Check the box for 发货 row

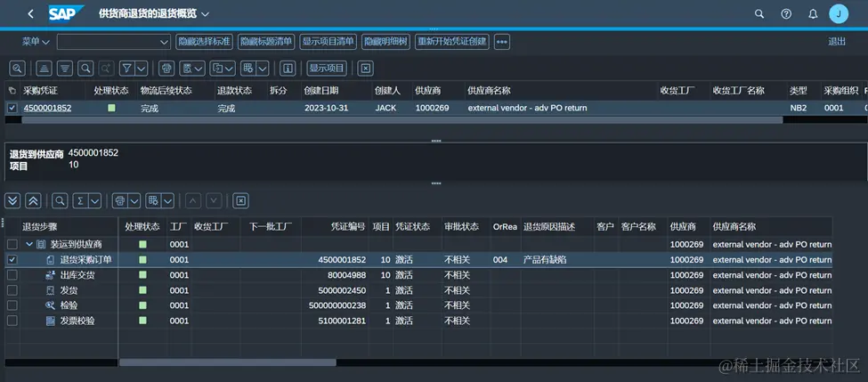(x=12, y=290)
